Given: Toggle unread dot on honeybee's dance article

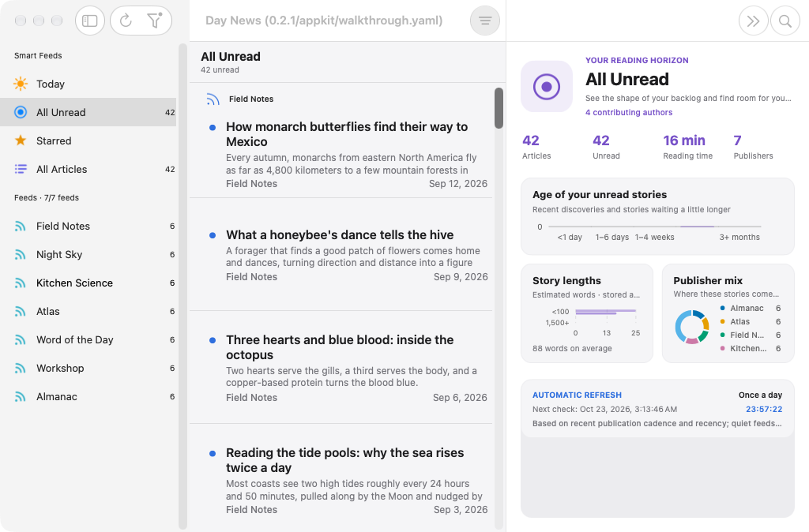Looking at the screenshot, I should pos(212,235).
